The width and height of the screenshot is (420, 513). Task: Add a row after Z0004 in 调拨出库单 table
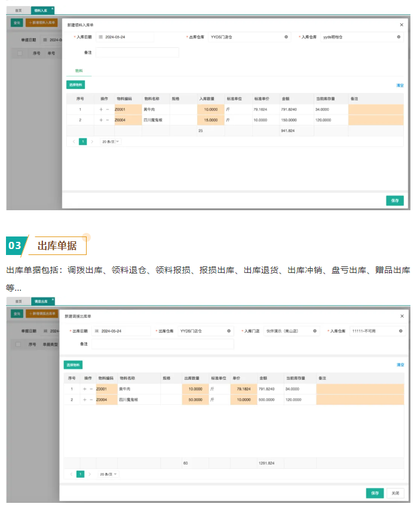(x=85, y=400)
